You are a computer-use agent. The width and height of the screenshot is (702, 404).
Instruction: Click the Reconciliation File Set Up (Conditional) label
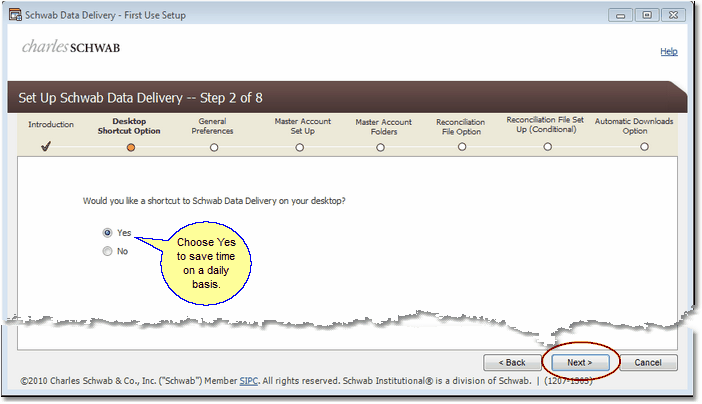click(x=545, y=125)
